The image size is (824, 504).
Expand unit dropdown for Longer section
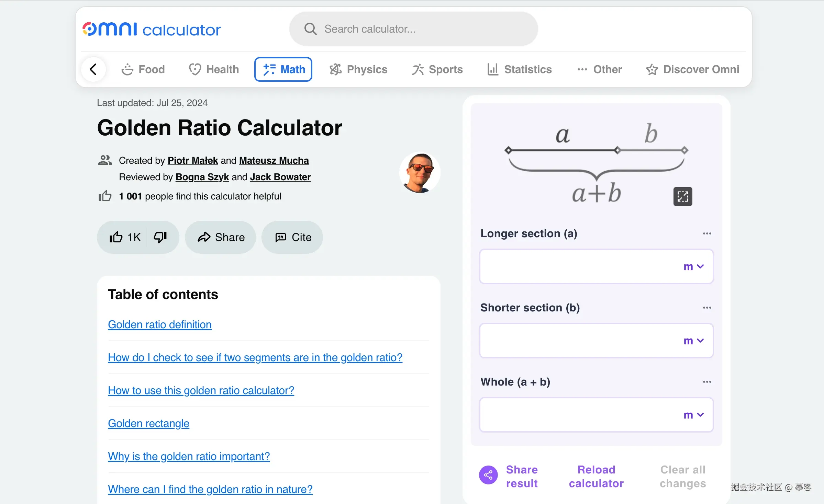pyautogui.click(x=693, y=267)
